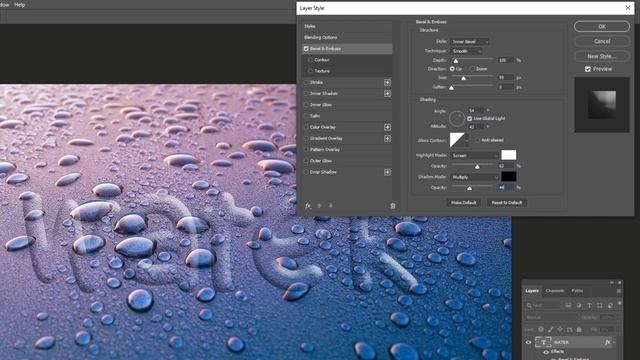Open the layer Opacity dropdown field
The height and width of the screenshot is (360, 640).
608,317
